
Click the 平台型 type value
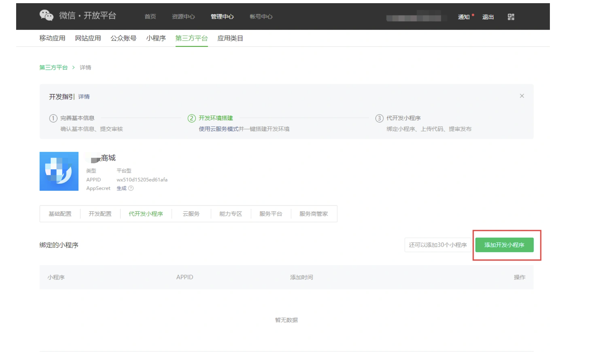(124, 171)
